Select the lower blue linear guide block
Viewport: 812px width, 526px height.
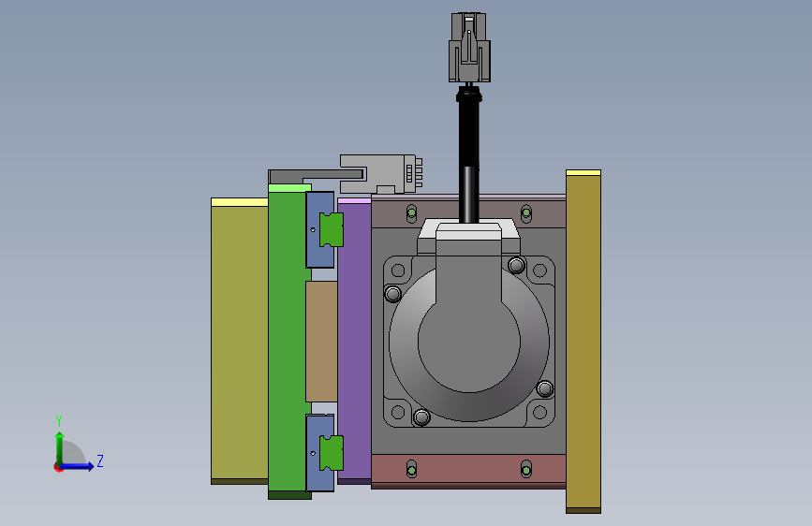tap(313, 452)
